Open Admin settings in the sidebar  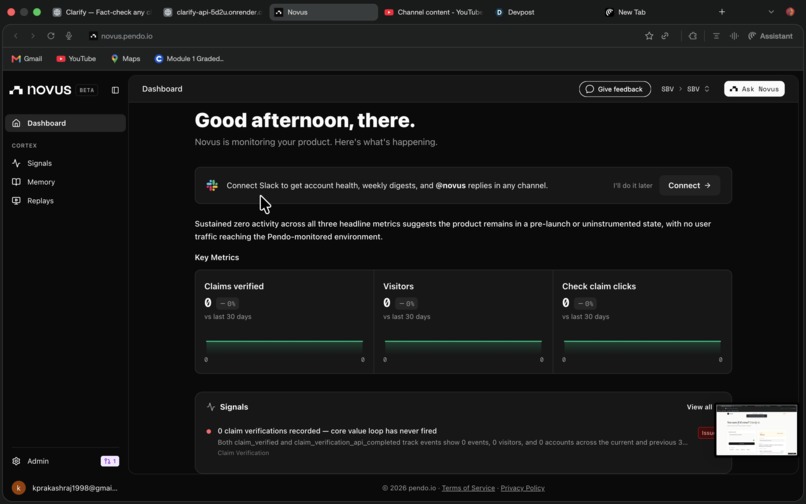(x=38, y=461)
